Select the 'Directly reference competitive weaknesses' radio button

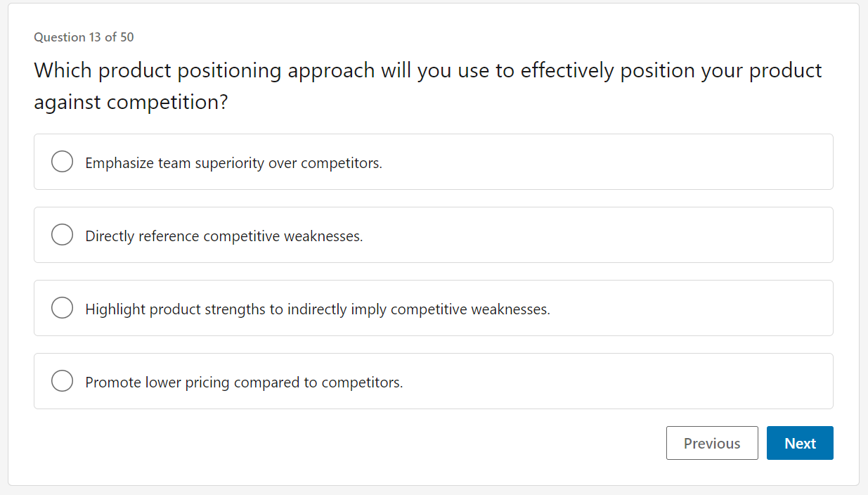(63, 235)
